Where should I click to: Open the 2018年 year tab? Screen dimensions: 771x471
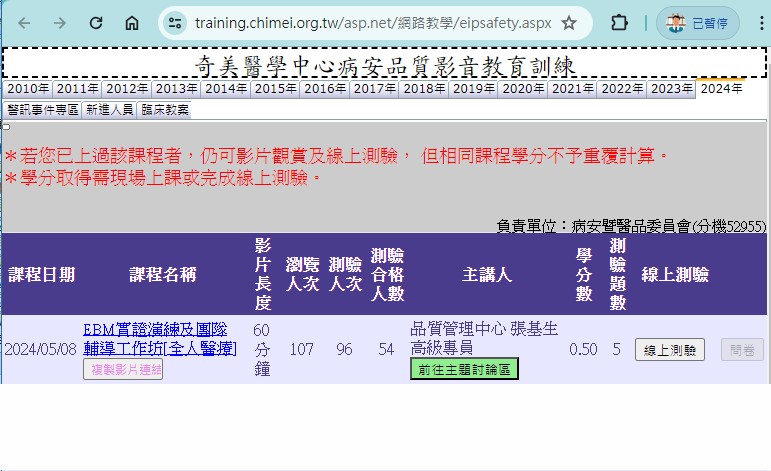424,89
